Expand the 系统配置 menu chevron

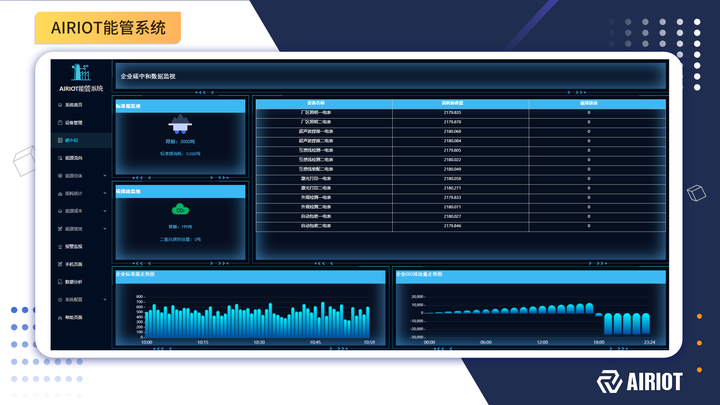[105, 299]
